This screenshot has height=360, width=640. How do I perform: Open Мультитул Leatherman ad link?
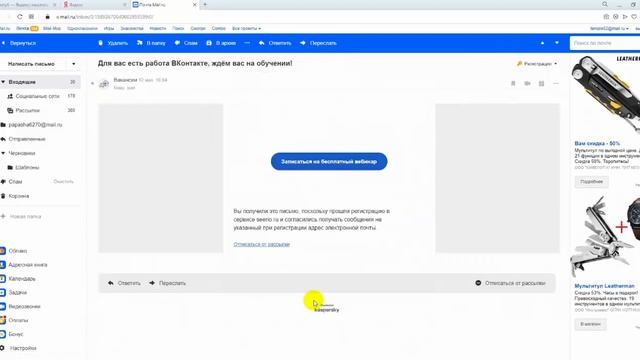click(604, 286)
